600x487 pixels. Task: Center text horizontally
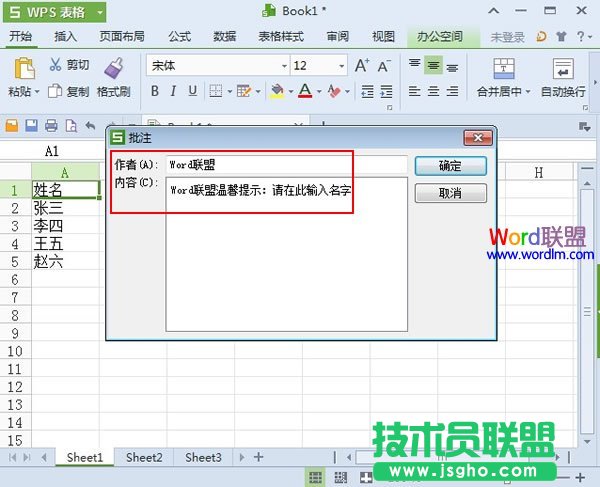pyautogui.click(x=433, y=91)
